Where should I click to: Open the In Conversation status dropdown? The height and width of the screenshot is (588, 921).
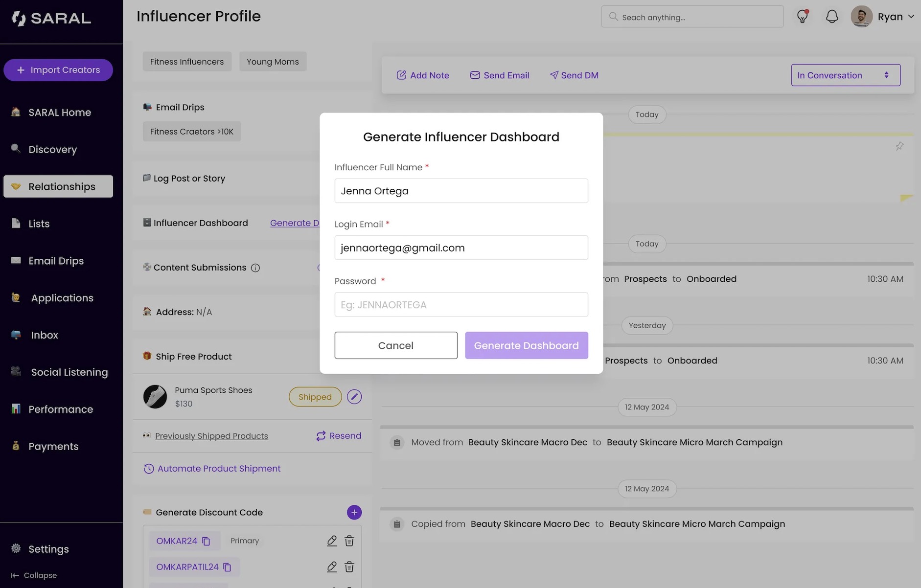[845, 75]
